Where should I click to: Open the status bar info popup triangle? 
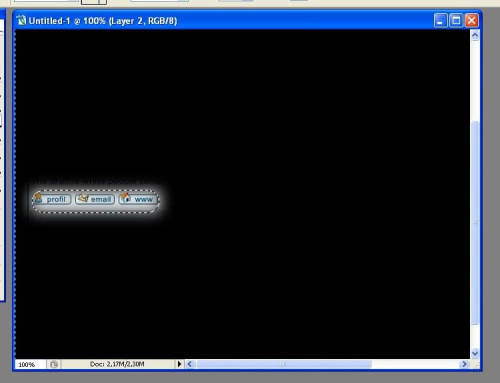pyautogui.click(x=179, y=364)
